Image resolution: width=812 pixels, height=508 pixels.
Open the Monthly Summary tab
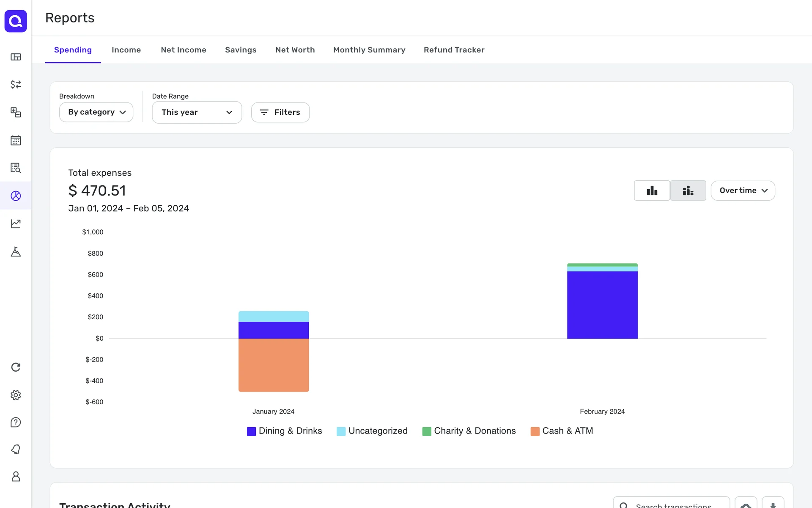coord(369,50)
